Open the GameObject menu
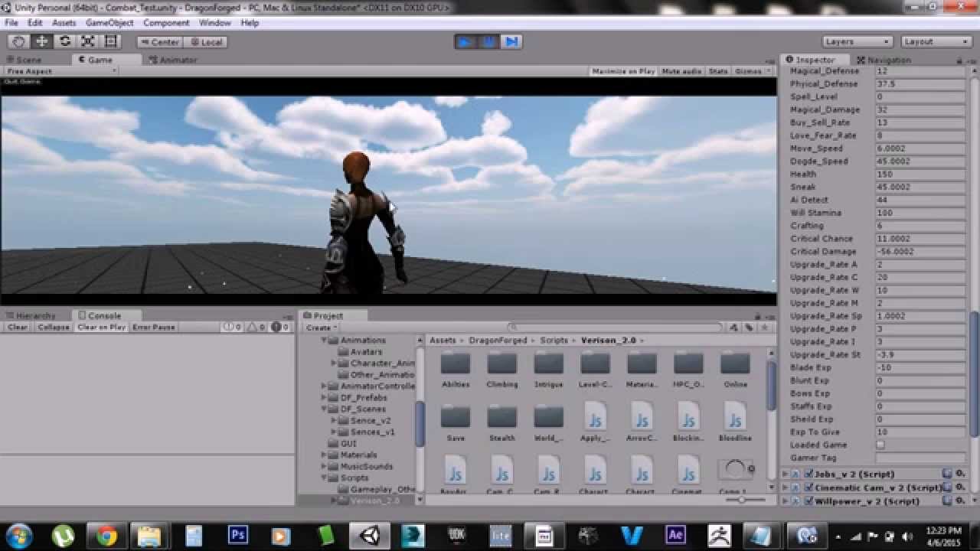 (x=109, y=23)
